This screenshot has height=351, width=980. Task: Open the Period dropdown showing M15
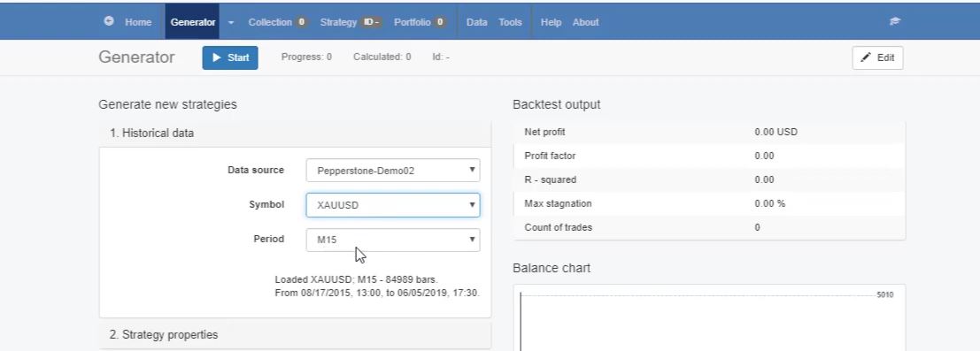pyautogui.click(x=393, y=240)
